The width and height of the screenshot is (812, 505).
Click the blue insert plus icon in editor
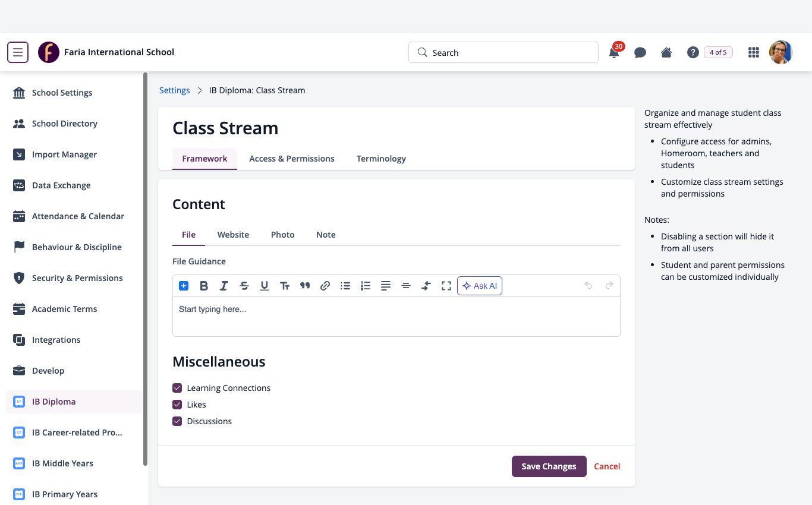(184, 286)
